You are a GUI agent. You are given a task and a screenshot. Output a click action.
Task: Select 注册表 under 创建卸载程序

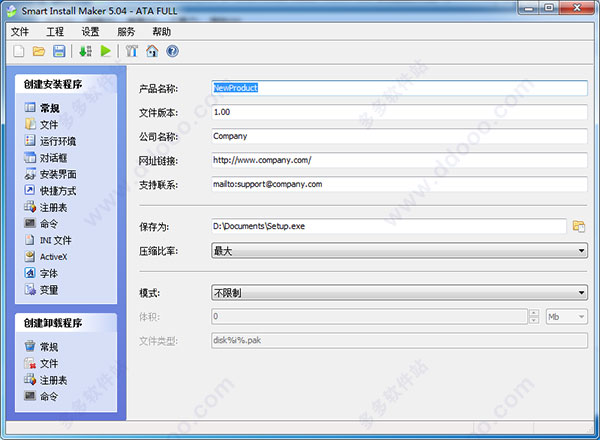(x=46, y=380)
